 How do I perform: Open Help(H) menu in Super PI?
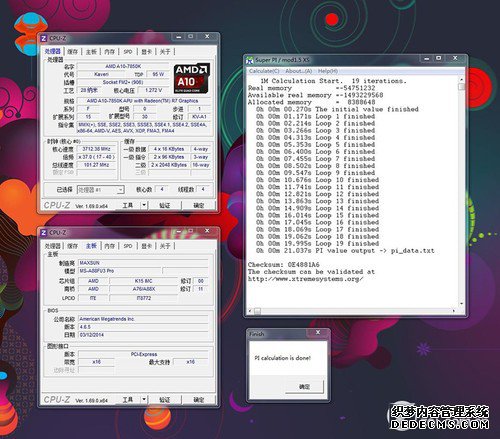click(328, 71)
